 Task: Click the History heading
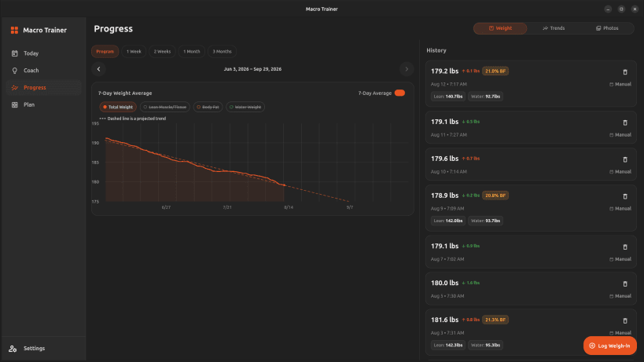tap(436, 50)
